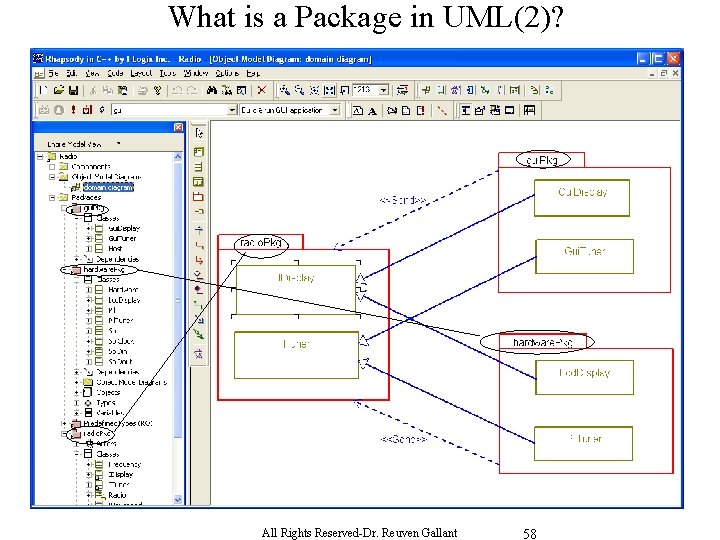Click the bold A font toolbar icon
The height and width of the screenshot is (540, 720).
coord(372,111)
